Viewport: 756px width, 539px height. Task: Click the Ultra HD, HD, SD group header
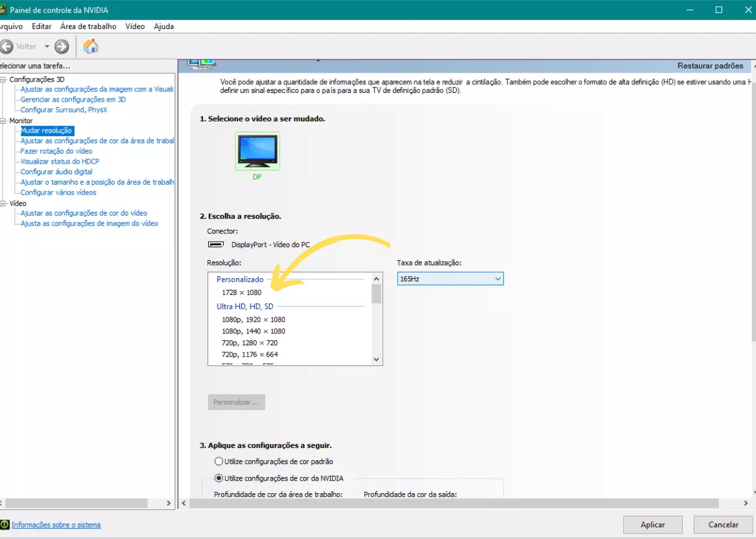coord(245,307)
